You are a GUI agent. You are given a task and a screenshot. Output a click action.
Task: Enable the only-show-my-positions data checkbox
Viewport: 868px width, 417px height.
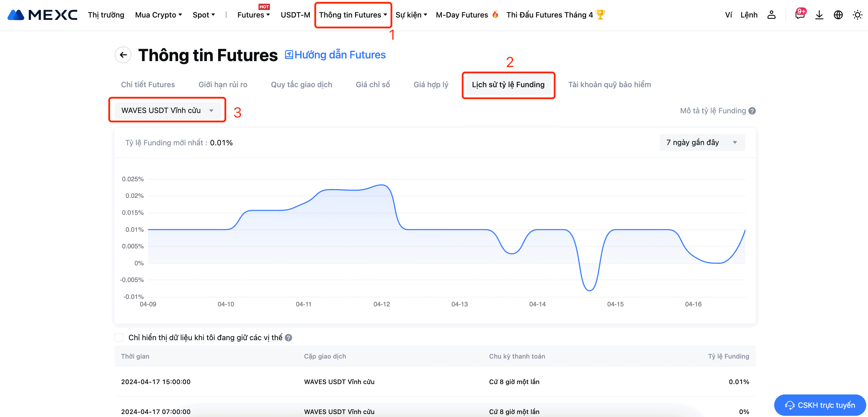[x=119, y=338]
